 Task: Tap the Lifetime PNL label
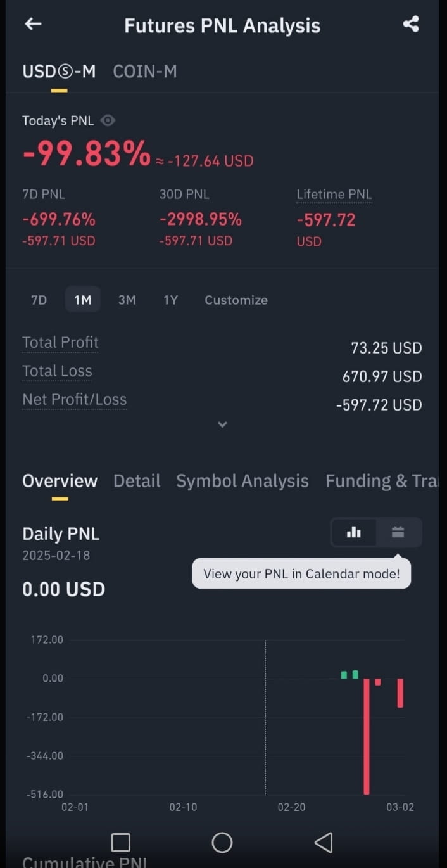point(334,195)
